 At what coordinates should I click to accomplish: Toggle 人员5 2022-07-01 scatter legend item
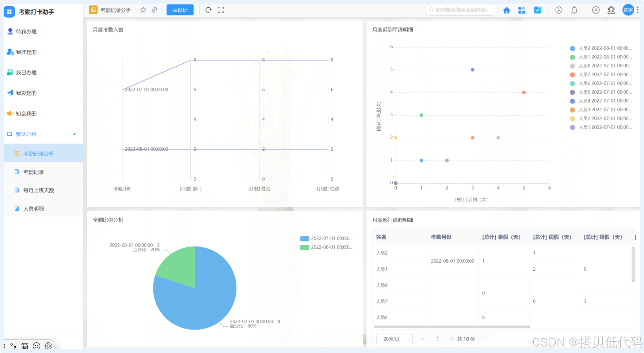coord(601,92)
